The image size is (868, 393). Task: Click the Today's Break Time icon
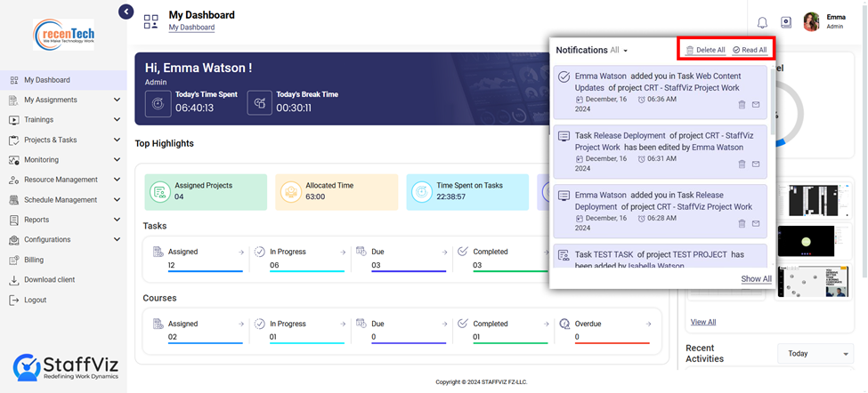click(x=259, y=103)
